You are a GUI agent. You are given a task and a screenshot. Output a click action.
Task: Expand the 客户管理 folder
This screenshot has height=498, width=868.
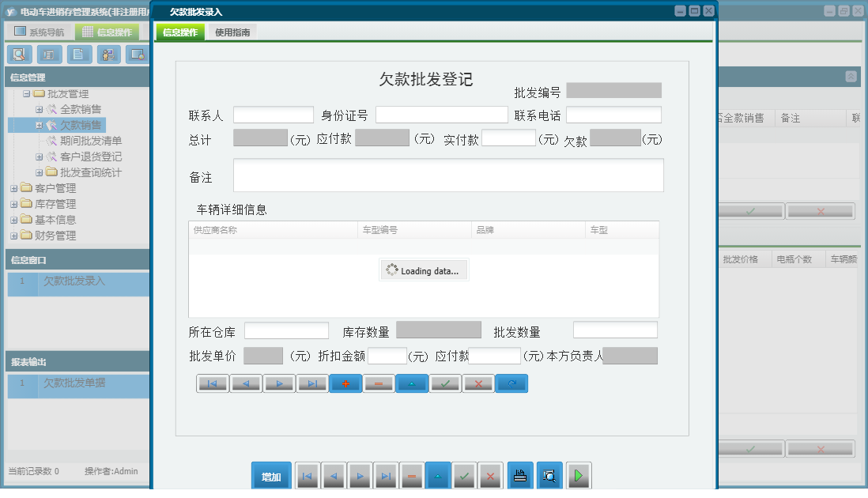coord(14,189)
